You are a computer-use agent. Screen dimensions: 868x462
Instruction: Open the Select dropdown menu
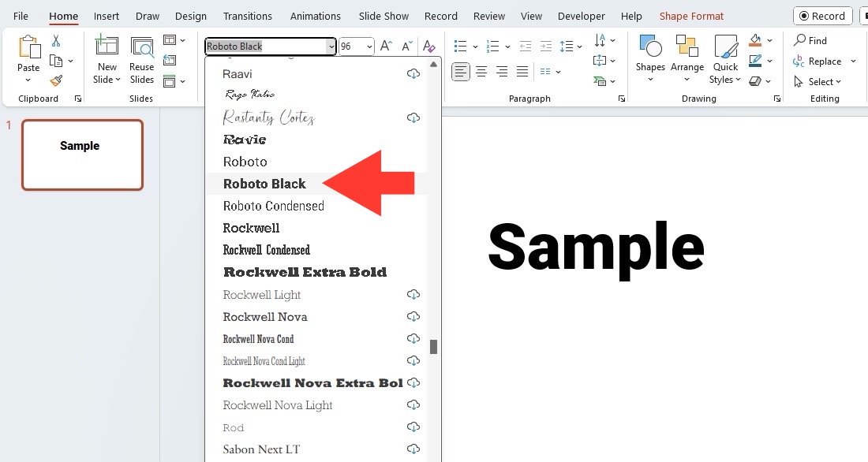(817, 81)
